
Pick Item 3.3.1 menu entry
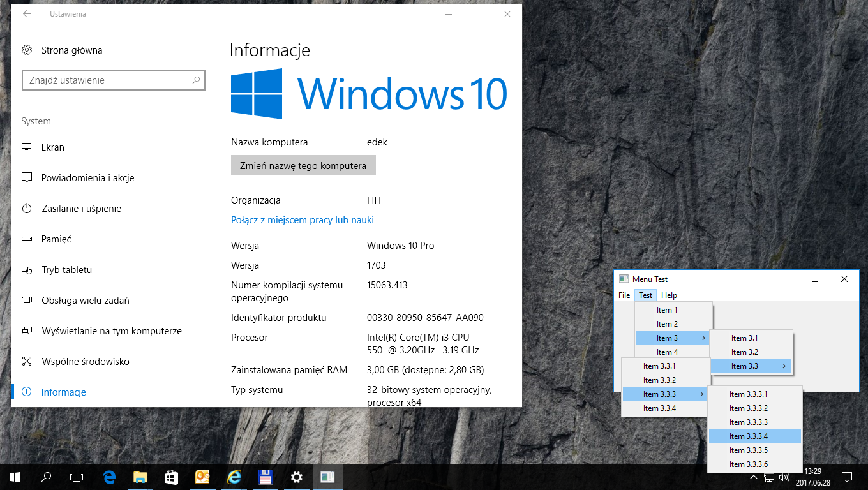(666, 366)
